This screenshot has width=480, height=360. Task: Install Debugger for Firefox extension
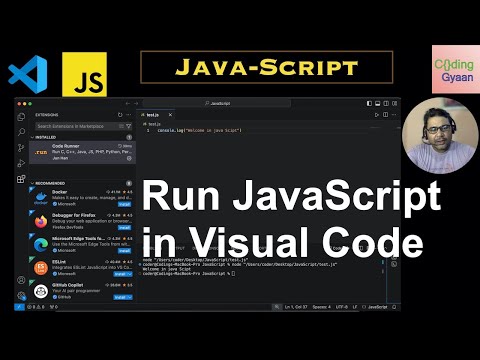124,227
